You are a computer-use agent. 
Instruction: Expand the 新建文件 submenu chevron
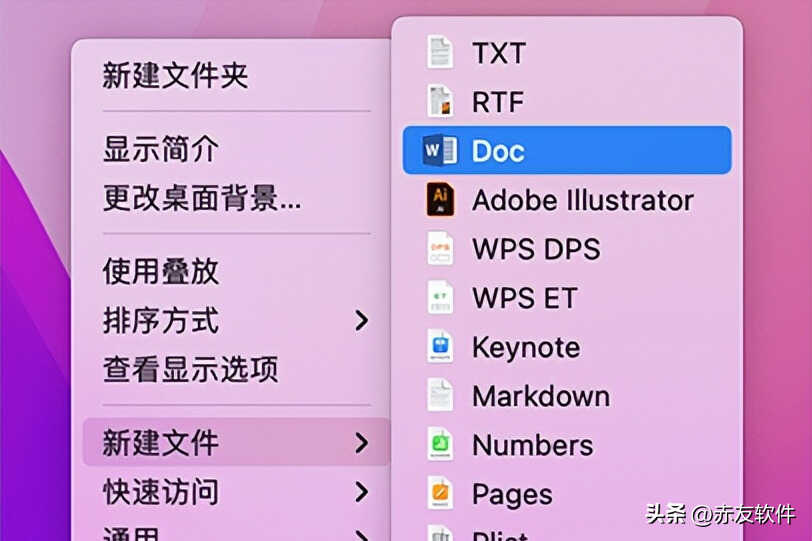[361, 443]
